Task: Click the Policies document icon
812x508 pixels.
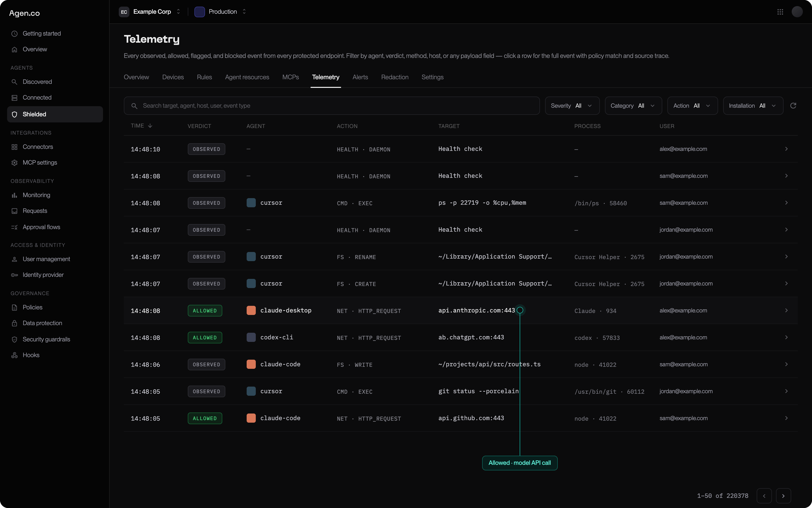Action: [14, 307]
